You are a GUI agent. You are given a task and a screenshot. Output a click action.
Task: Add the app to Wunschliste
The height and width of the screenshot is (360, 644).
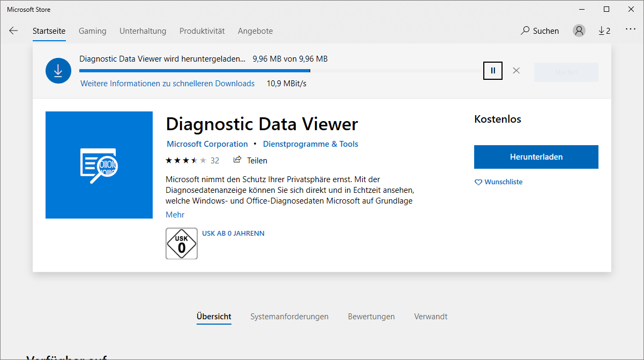tap(498, 182)
